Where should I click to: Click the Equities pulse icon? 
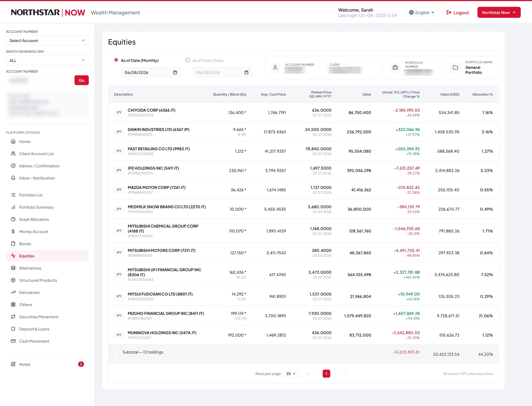(13, 256)
